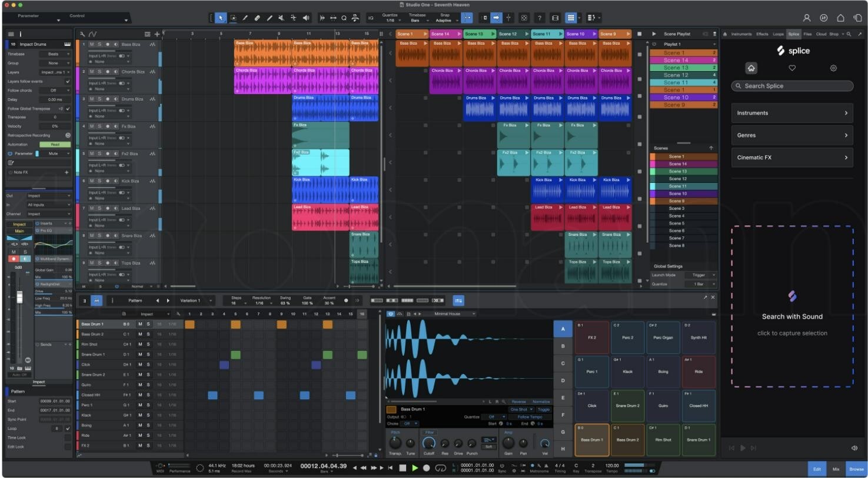Switch to the Files browser tab
Screen dimensions: 868x478
[x=807, y=34]
